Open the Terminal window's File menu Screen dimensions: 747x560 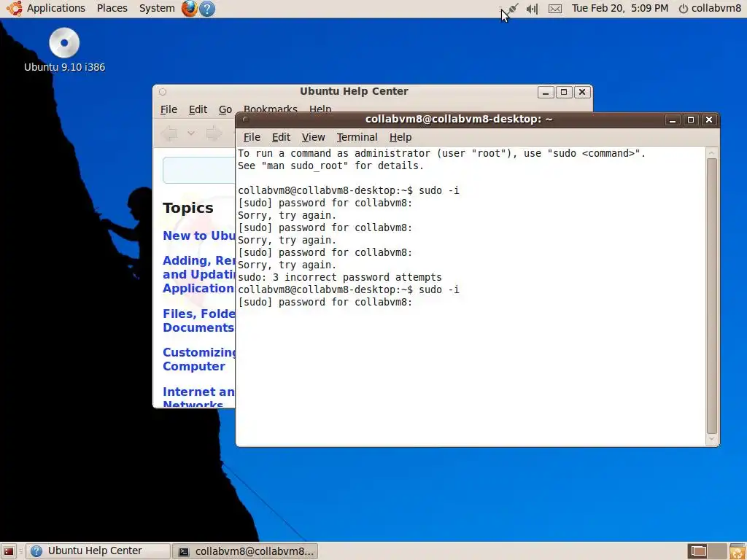pyautogui.click(x=252, y=137)
